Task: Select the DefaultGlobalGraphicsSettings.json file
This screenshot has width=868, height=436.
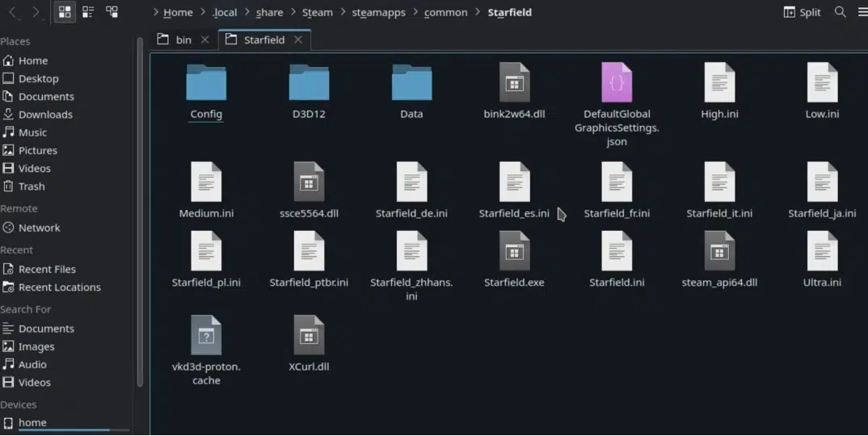Action: point(617,105)
